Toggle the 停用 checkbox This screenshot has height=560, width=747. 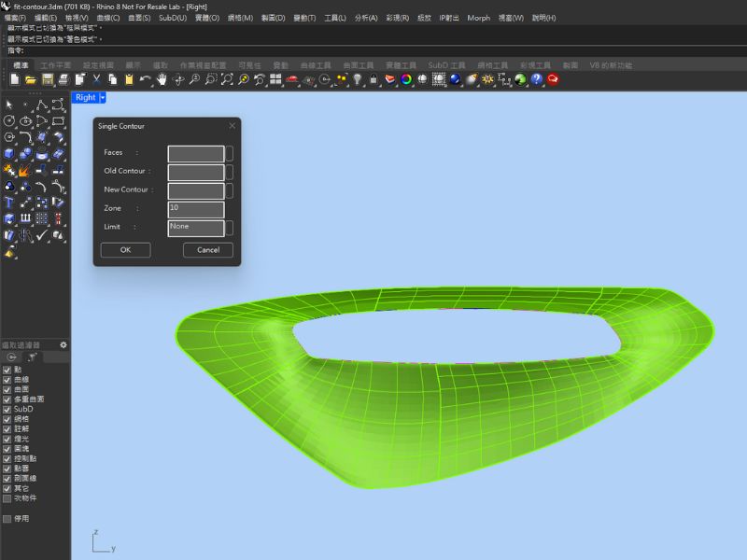pos(7,518)
